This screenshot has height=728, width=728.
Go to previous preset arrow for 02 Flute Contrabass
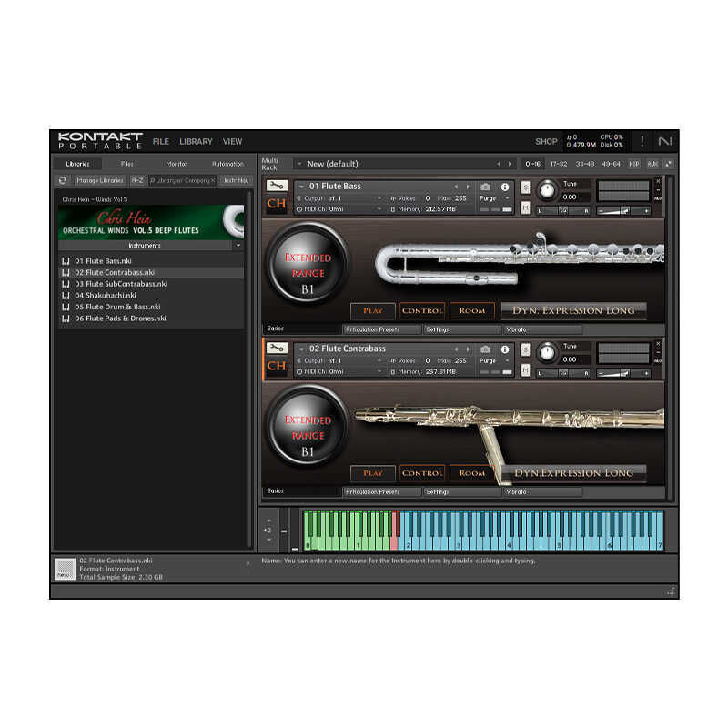(457, 349)
